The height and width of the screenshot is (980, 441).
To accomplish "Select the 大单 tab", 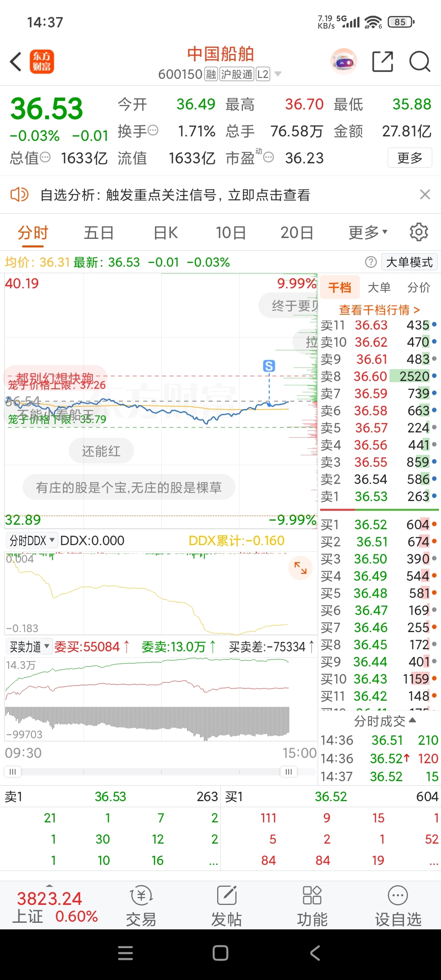I will click(x=379, y=287).
